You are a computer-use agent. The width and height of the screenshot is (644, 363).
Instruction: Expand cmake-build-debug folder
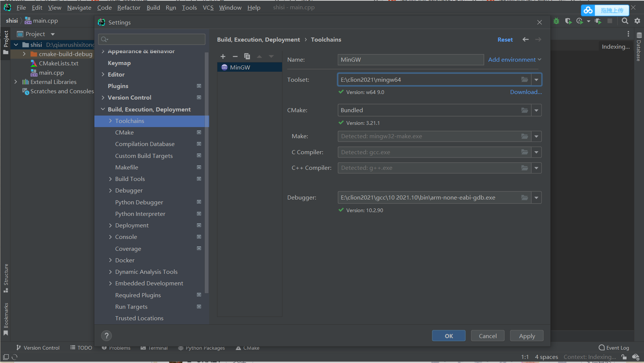pyautogui.click(x=24, y=54)
